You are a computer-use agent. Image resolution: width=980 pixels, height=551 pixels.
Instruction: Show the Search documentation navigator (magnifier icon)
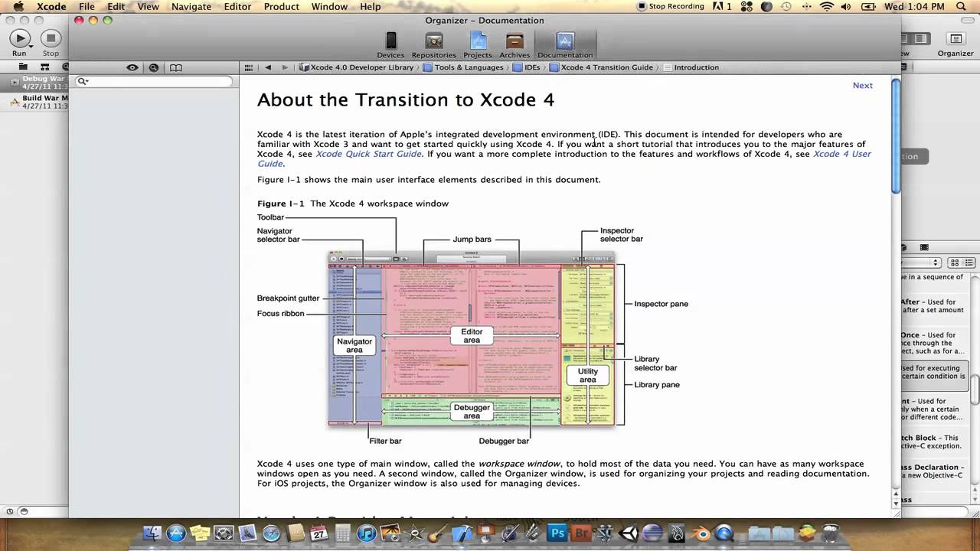(x=154, y=67)
